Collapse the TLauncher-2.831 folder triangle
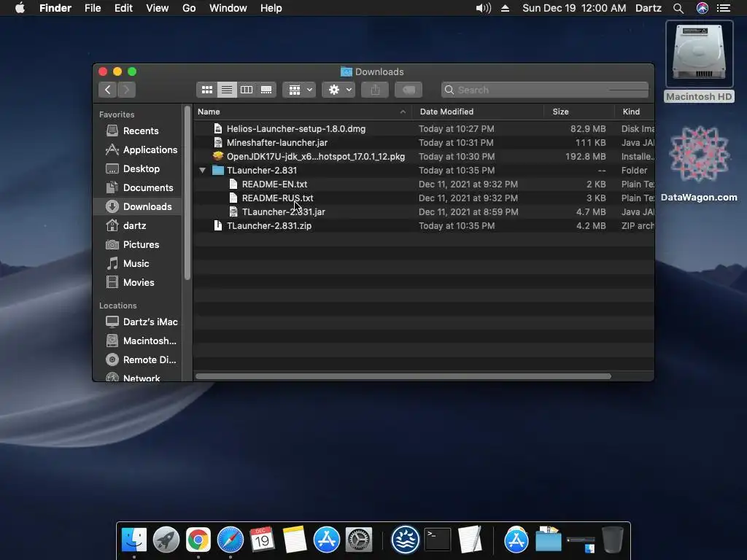 pyautogui.click(x=203, y=170)
